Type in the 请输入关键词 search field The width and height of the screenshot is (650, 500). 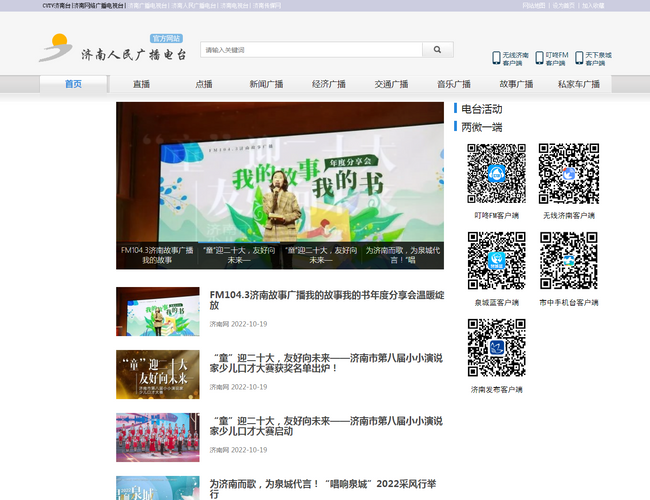point(309,49)
